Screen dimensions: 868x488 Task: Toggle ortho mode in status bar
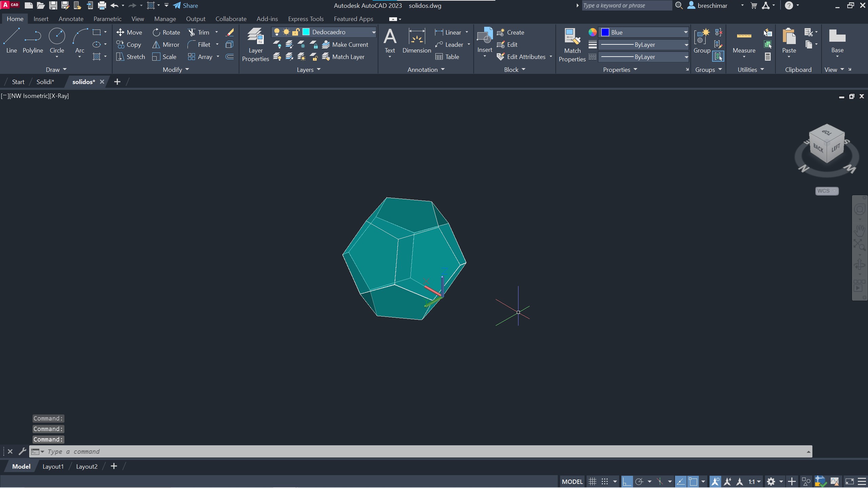(627, 482)
